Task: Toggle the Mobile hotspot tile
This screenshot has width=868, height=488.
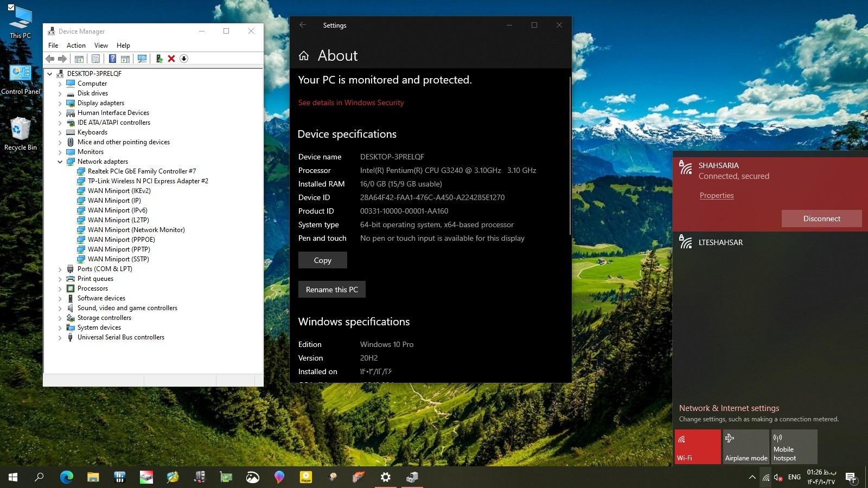Action: click(794, 446)
